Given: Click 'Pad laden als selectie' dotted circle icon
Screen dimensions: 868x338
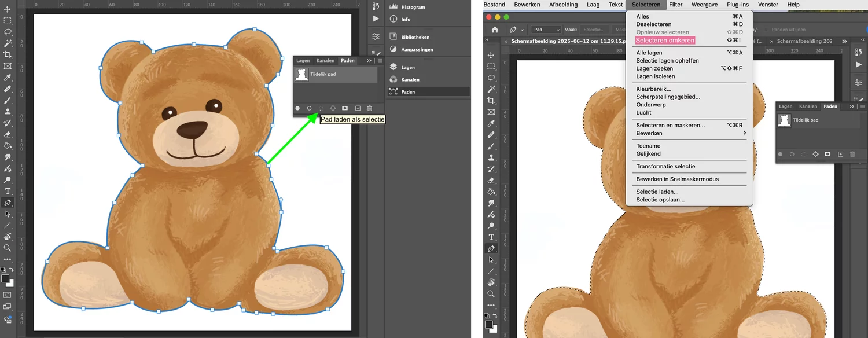Looking at the screenshot, I should pos(321,108).
